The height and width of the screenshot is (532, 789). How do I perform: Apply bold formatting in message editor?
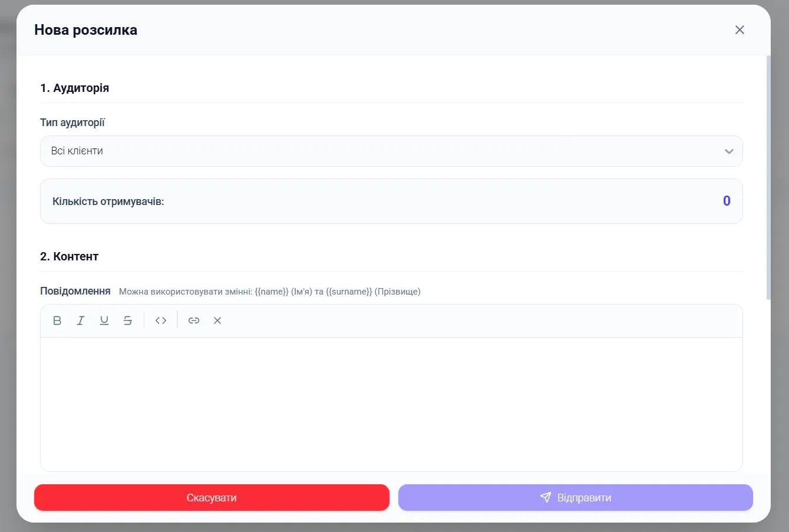(57, 320)
